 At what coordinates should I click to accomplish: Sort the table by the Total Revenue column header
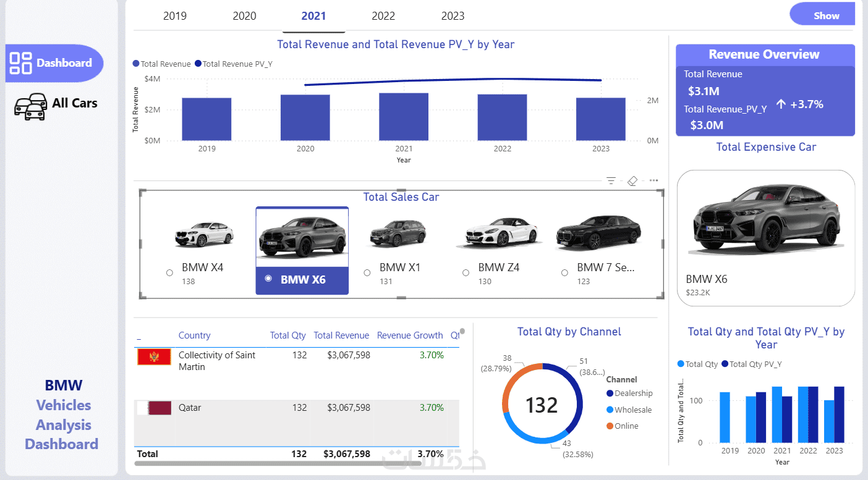[341, 335]
